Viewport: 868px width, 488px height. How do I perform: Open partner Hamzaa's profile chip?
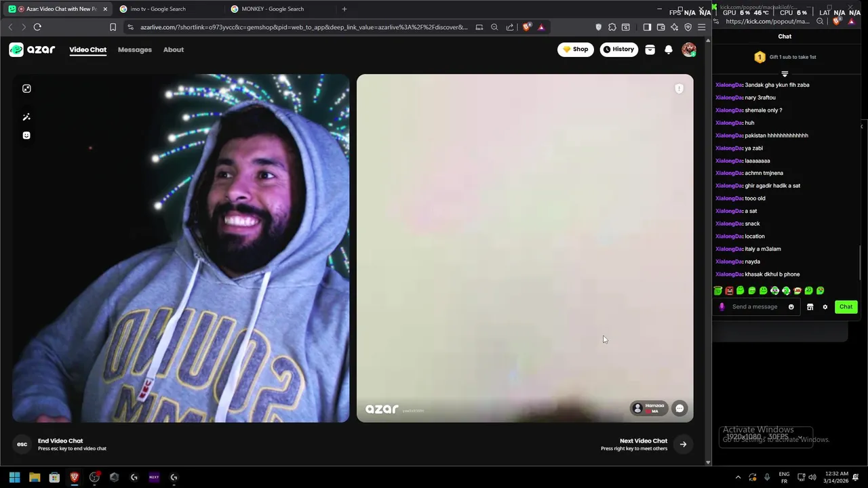[x=648, y=408]
